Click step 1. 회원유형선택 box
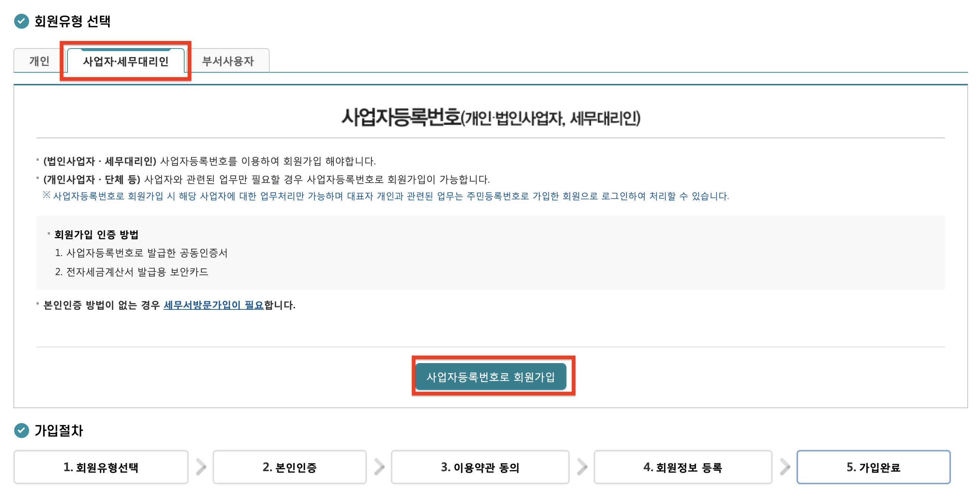 [x=101, y=467]
